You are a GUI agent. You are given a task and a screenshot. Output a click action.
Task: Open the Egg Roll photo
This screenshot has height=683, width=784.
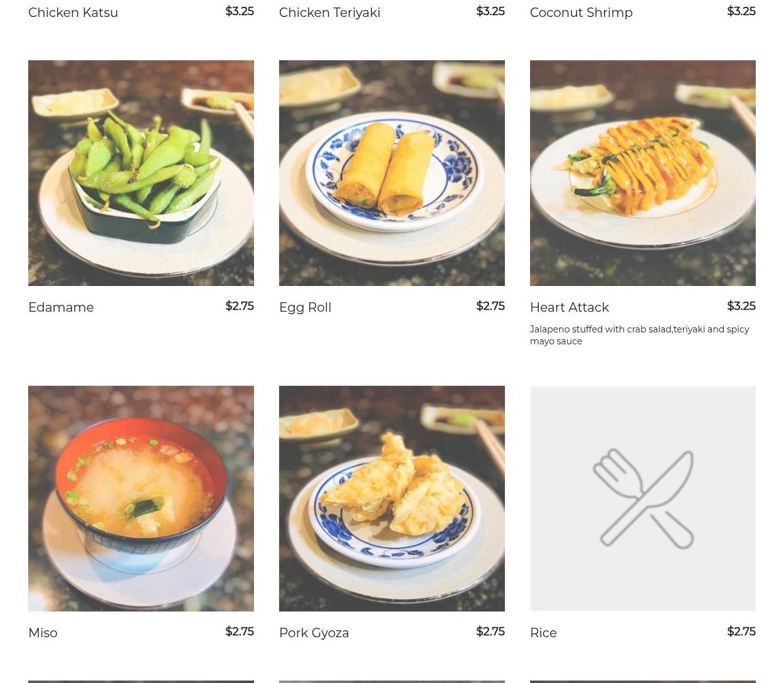click(x=392, y=173)
